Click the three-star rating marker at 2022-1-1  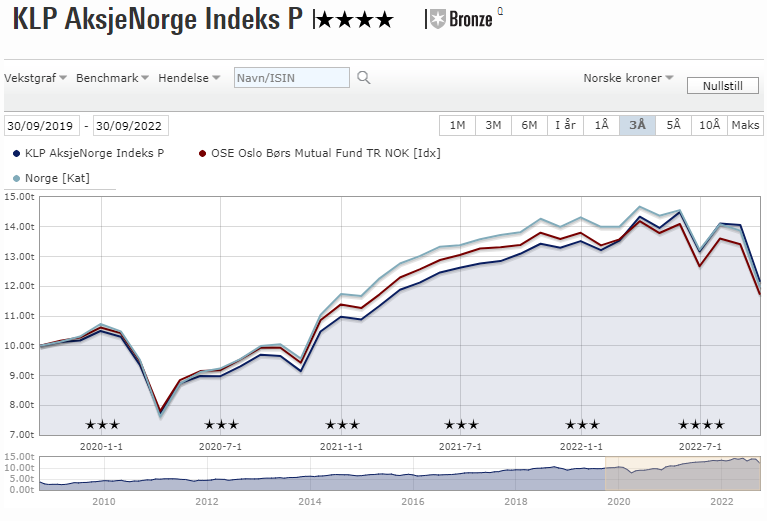[x=582, y=425]
